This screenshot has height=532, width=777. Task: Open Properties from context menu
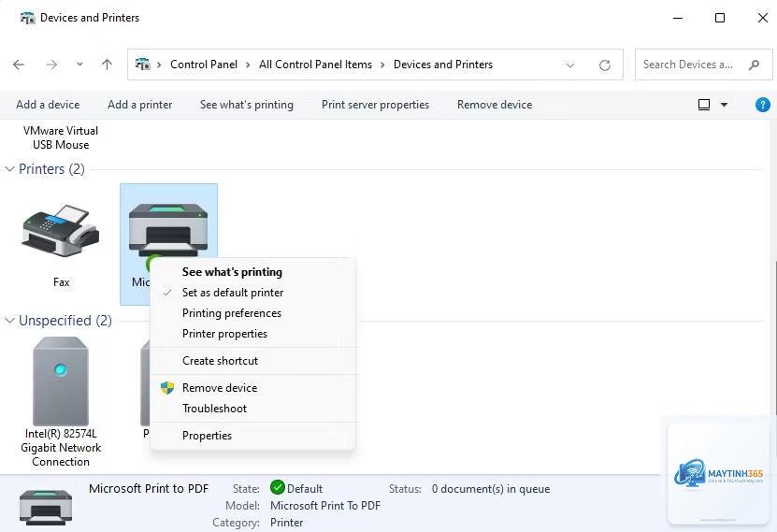207,436
